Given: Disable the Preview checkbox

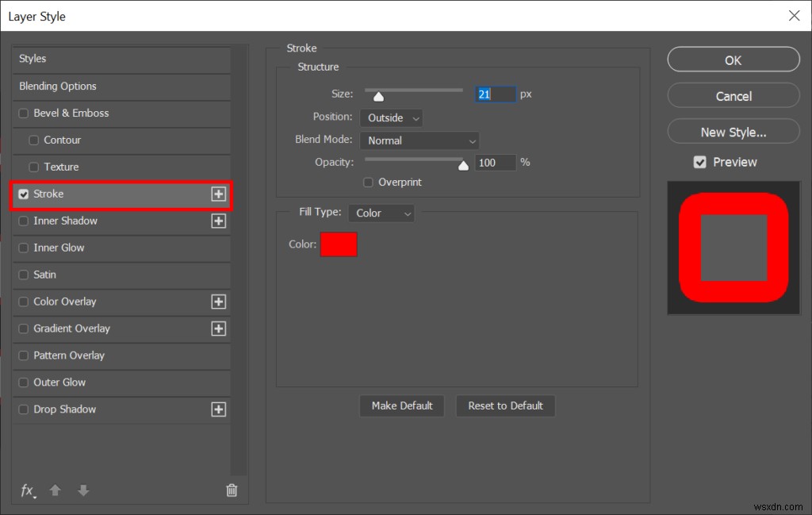Looking at the screenshot, I should click(x=699, y=162).
